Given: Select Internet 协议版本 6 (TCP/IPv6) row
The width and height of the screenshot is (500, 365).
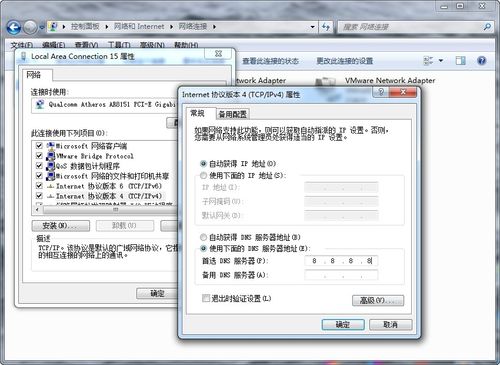Looking at the screenshot, I should (104, 186).
